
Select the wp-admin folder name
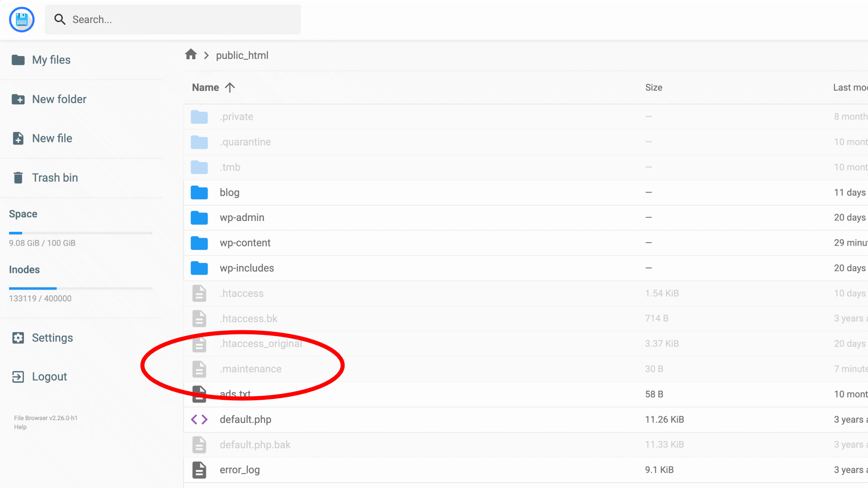pos(242,217)
